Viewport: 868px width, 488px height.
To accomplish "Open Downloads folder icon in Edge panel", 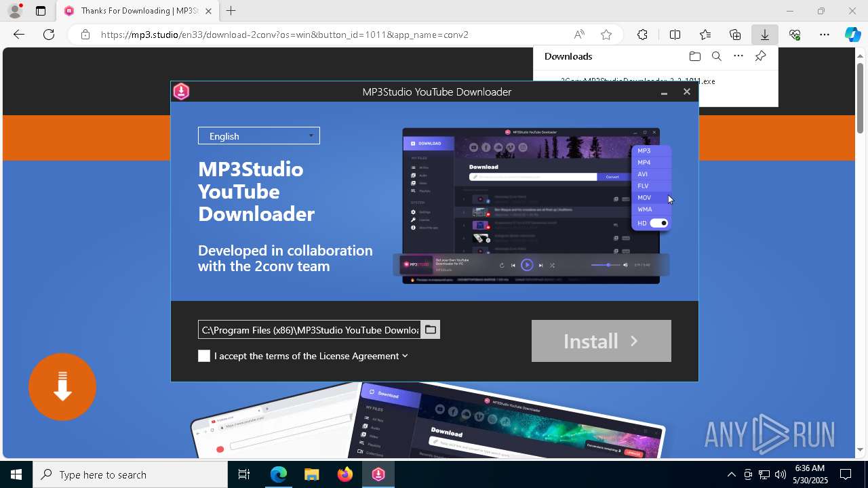I will pos(694,56).
